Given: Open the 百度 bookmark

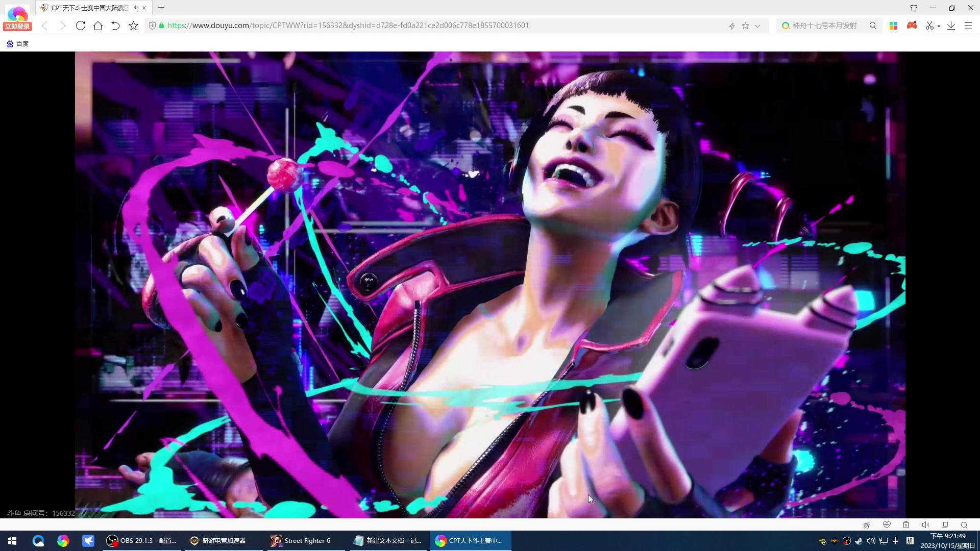Looking at the screenshot, I should click(x=18, y=44).
